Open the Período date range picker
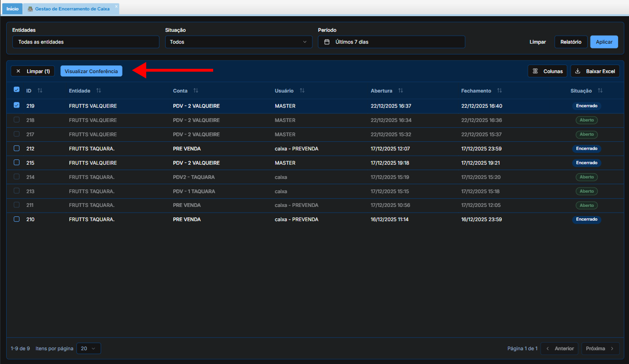 tap(391, 42)
